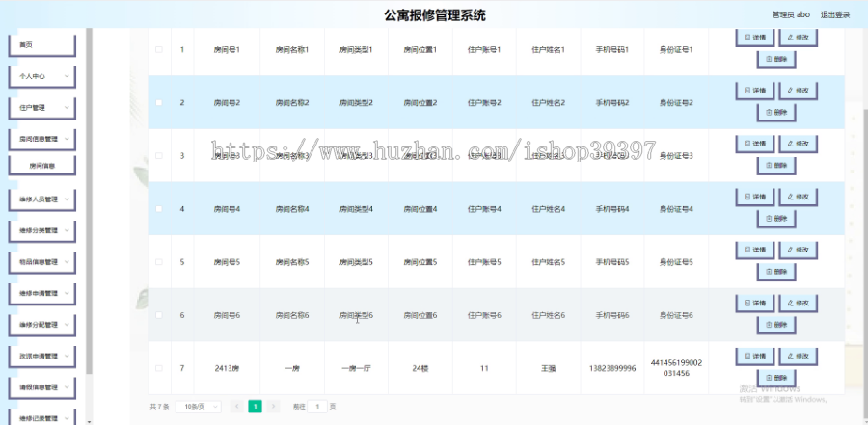Open details for row 房间号5
868x425 pixels.
[x=754, y=251]
